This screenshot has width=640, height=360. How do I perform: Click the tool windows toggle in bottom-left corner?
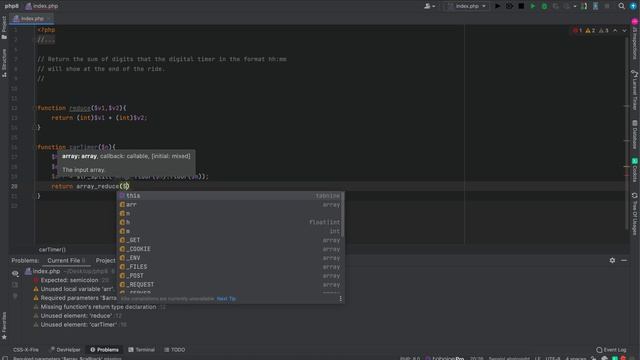coord(5,358)
